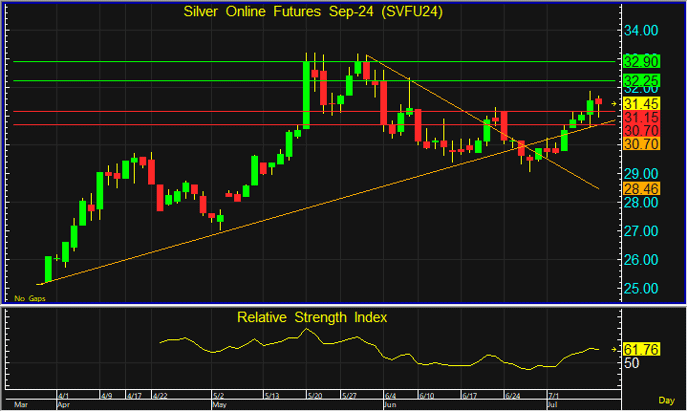
Task: Click the 6/17 date marker
Action: coord(469,396)
